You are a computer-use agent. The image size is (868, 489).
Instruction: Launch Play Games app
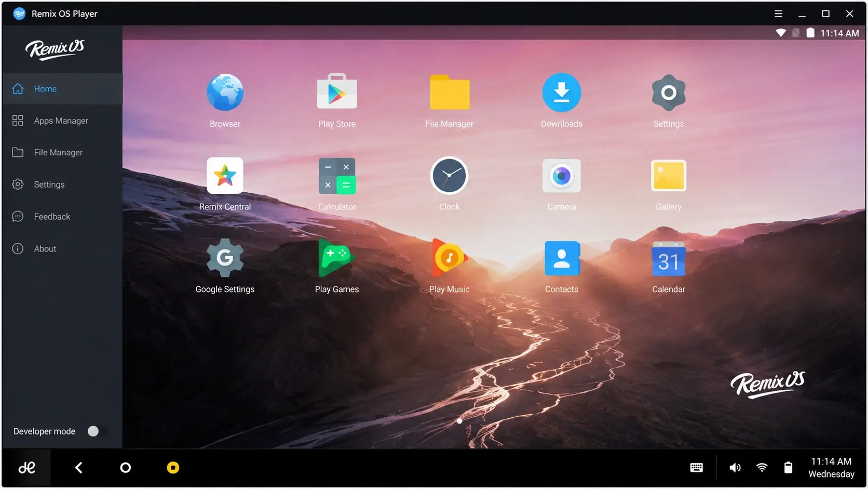coord(336,258)
